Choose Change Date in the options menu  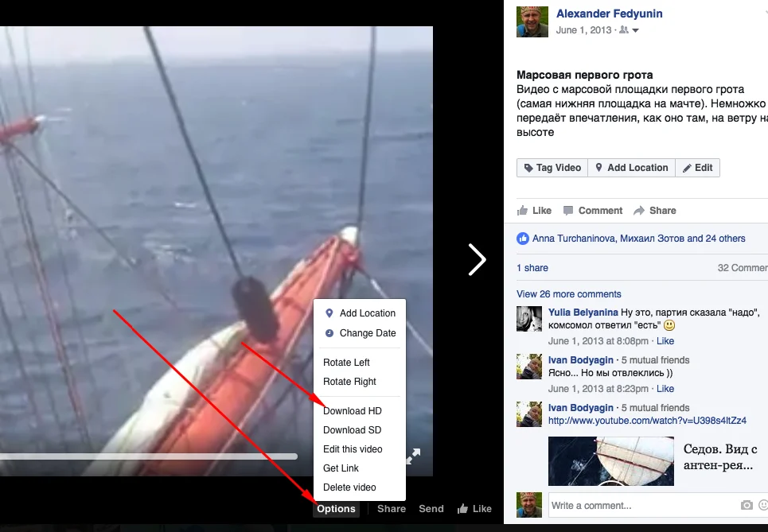tap(367, 333)
